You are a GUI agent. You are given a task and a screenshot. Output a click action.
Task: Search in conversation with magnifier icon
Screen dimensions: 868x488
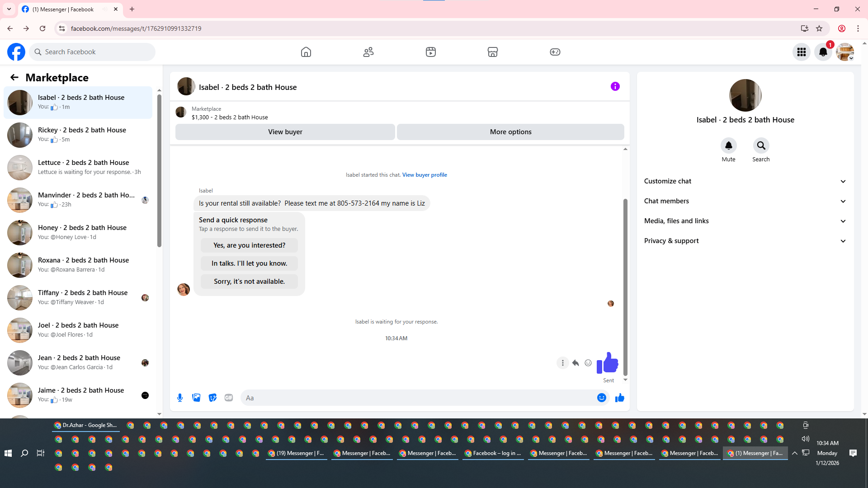pyautogui.click(x=761, y=145)
